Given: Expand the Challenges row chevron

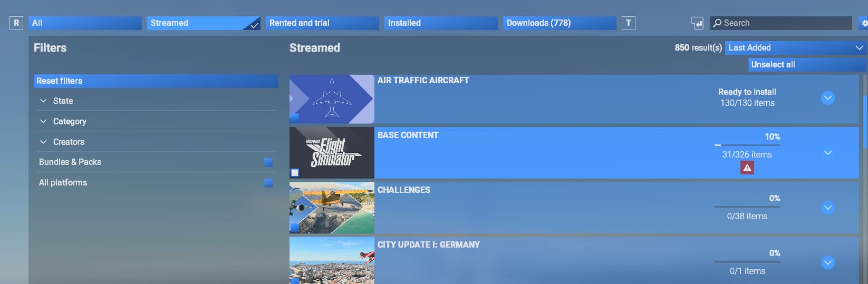Looking at the screenshot, I should click(x=828, y=208).
